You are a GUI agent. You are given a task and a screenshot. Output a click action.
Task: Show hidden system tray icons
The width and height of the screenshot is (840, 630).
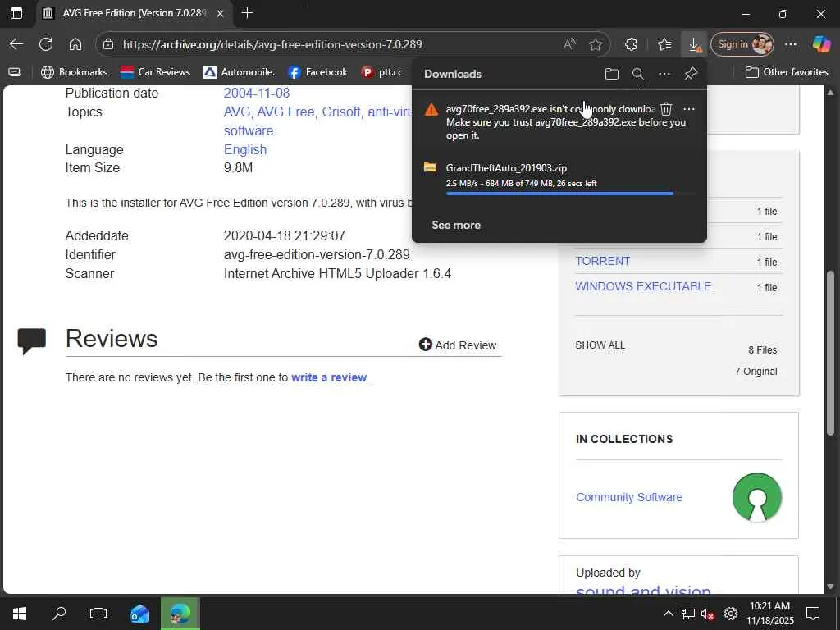(x=668, y=614)
